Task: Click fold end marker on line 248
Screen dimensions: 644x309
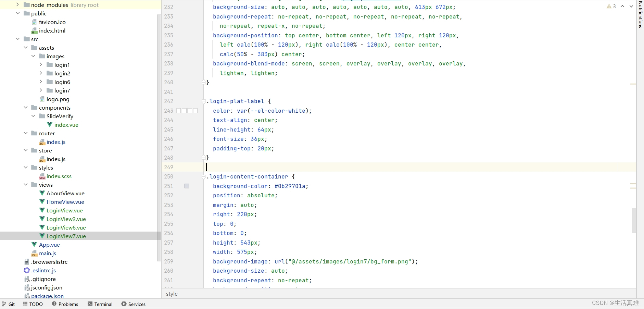Action: tap(203, 158)
